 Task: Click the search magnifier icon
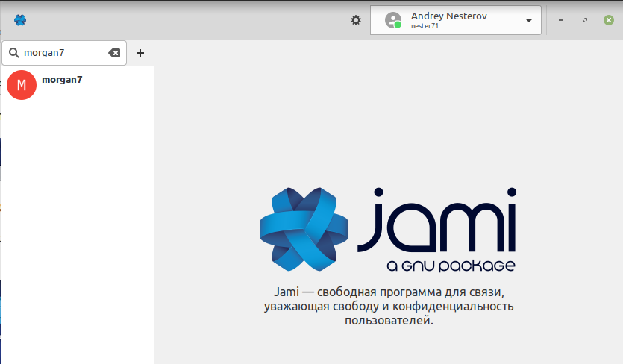click(14, 53)
